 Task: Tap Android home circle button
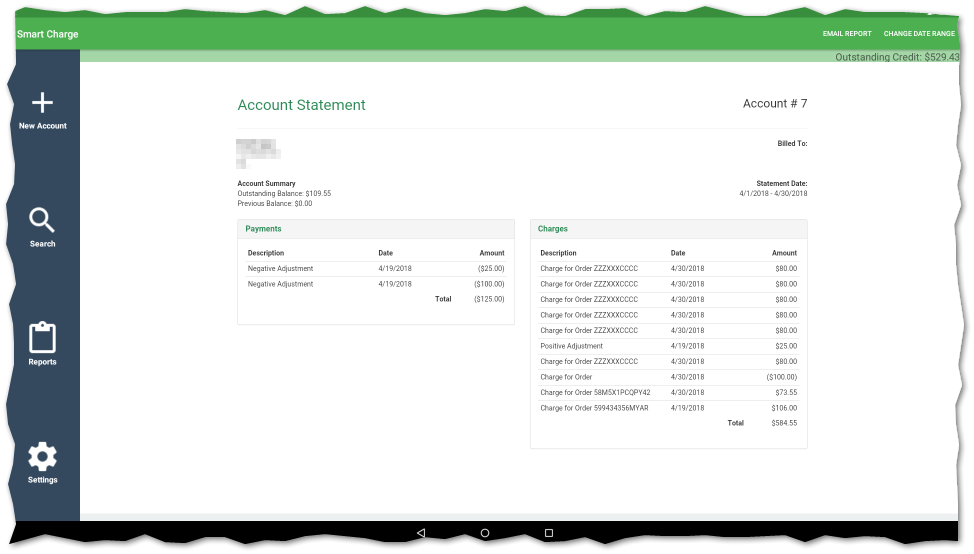click(x=485, y=533)
